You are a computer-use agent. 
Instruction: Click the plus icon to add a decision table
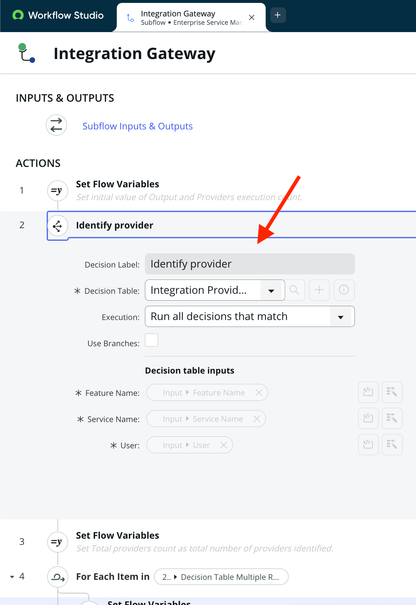pos(319,290)
